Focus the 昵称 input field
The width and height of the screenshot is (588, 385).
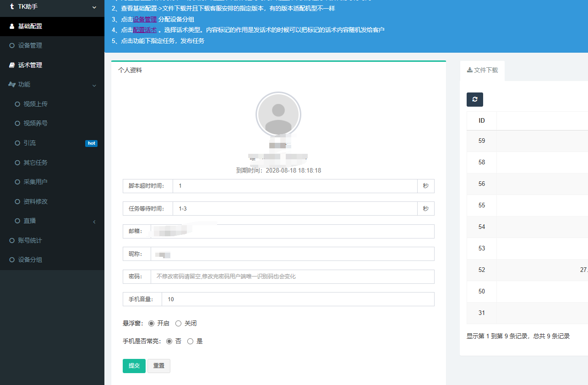point(292,254)
